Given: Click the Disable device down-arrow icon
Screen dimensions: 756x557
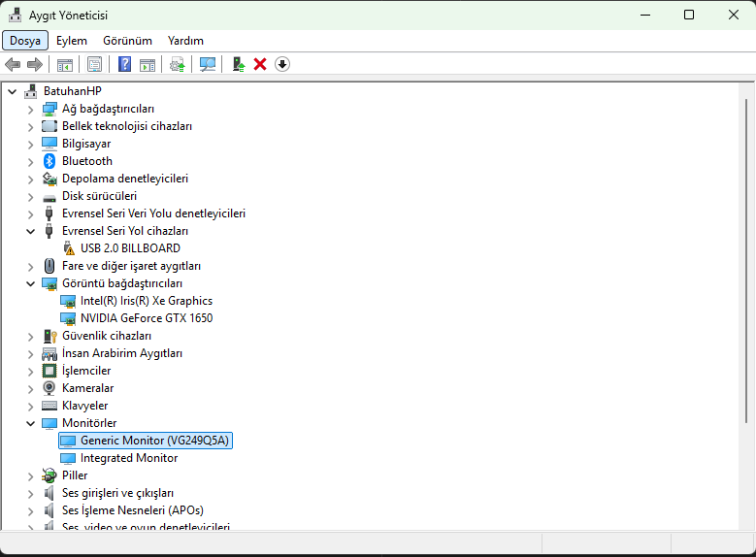Looking at the screenshot, I should (282, 64).
